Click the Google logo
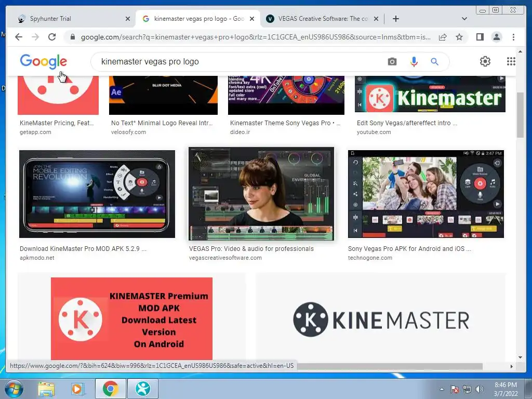The width and height of the screenshot is (532, 399). tap(44, 61)
